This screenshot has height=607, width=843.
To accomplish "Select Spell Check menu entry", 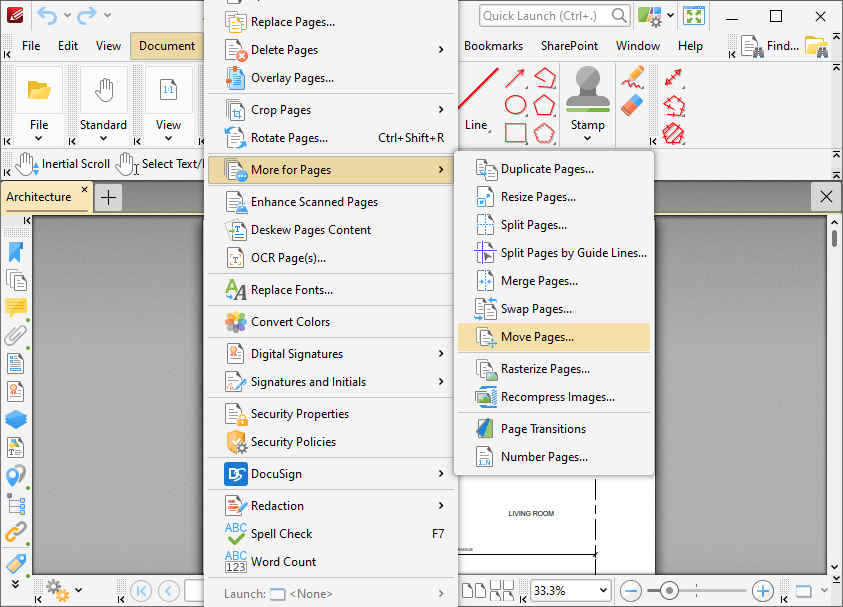I will coord(332,534).
